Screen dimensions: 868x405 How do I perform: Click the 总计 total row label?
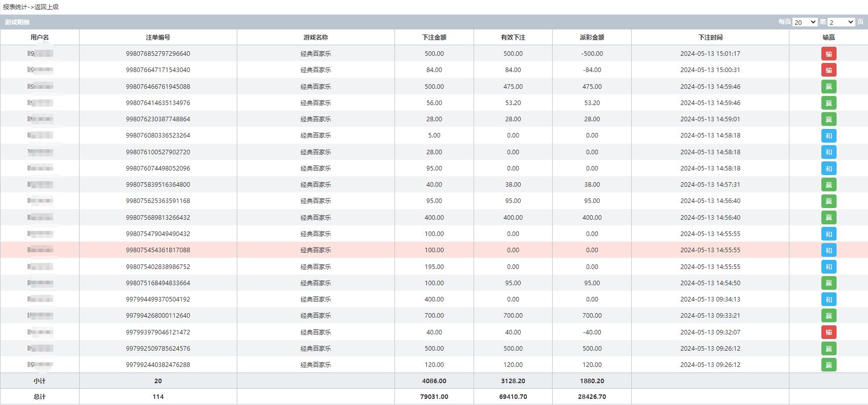coord(40,397)
